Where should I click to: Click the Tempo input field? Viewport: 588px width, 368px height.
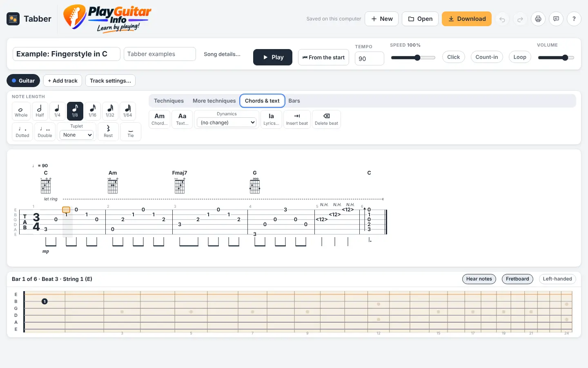pyautogui.click(x=370, y=58)
